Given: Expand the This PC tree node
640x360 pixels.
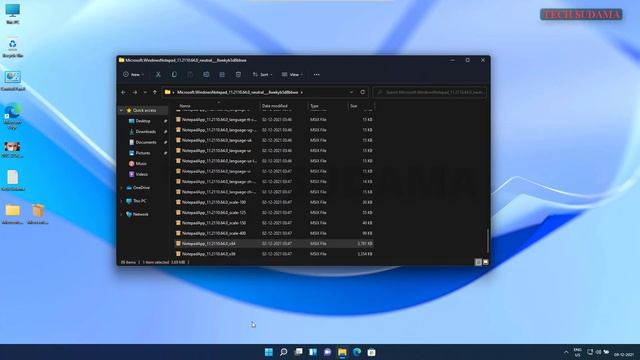Looking at the screenshot, I should [x=122, y=201].
